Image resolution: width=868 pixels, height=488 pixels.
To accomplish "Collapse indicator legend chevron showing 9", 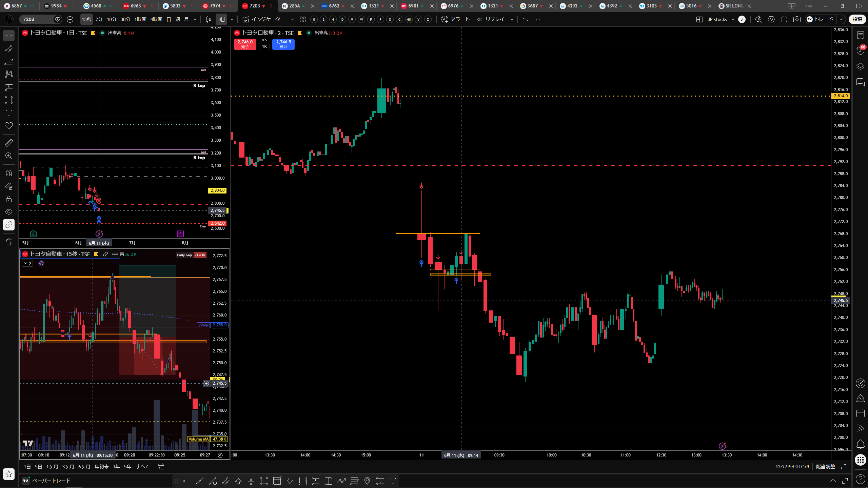I will tap(27, 263).
